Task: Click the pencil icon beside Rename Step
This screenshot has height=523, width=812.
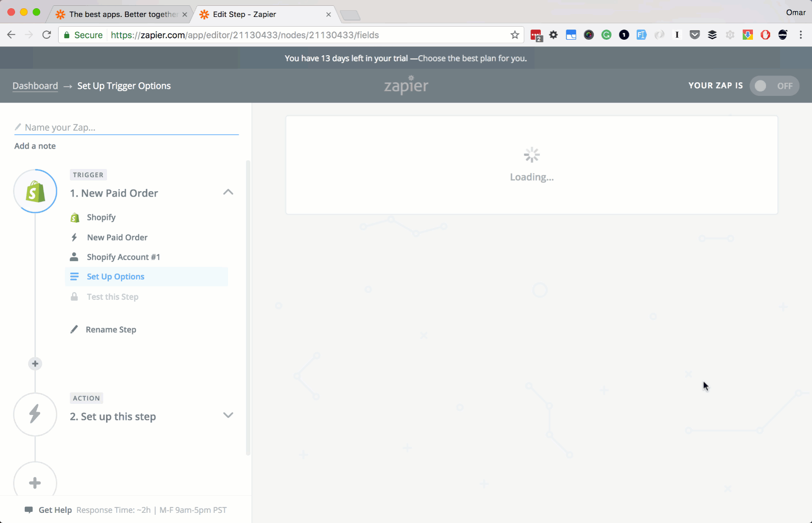Action: coord(74,329)
